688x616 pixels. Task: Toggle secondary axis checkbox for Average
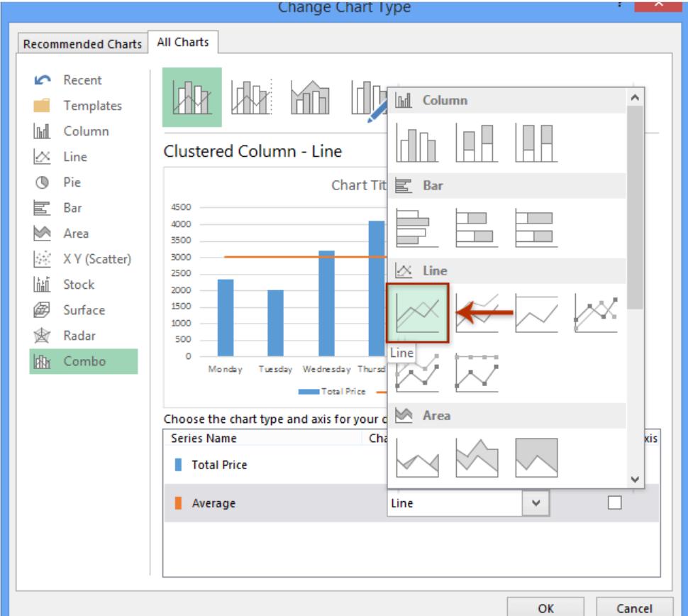(x=614, y=502)
